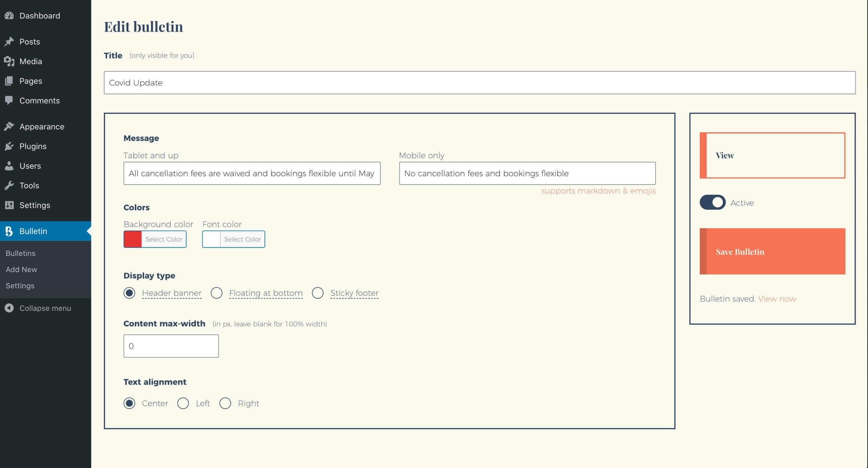This screenshot has width=868, height=468.
Task: Toggle the Active switch off
Action: (x=712, y=203)
